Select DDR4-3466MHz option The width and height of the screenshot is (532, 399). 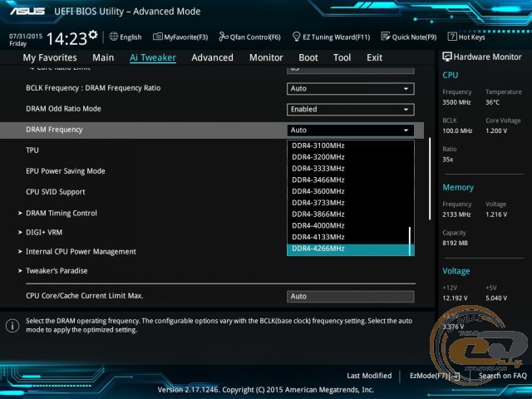point(351,180)
